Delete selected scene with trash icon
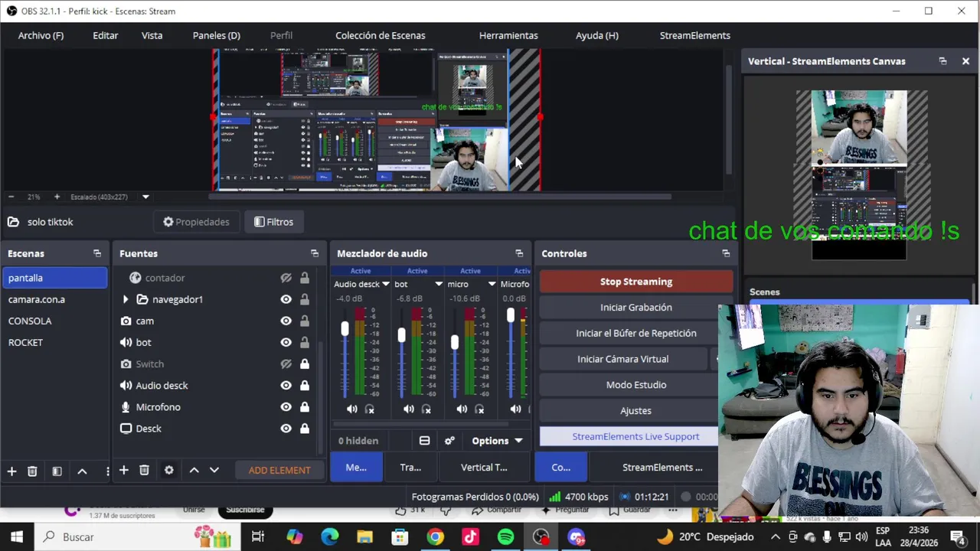 32,471
